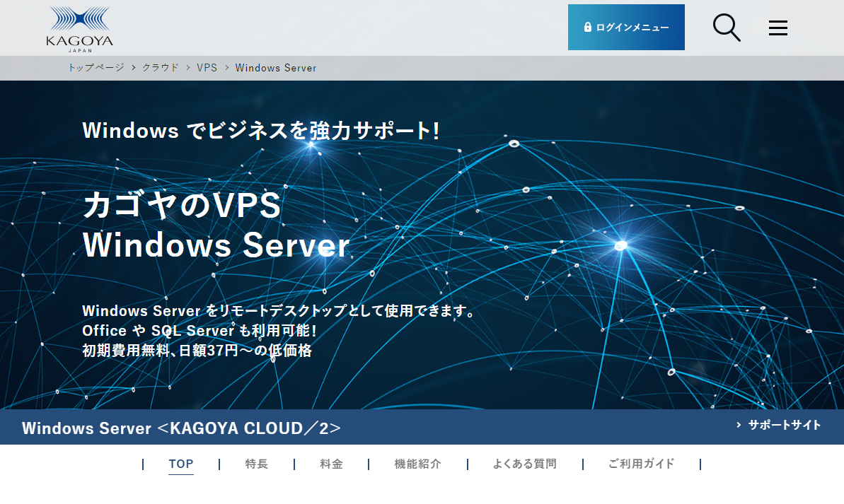
Task: Select the TOP tab
Action: [x=181, y=464]
